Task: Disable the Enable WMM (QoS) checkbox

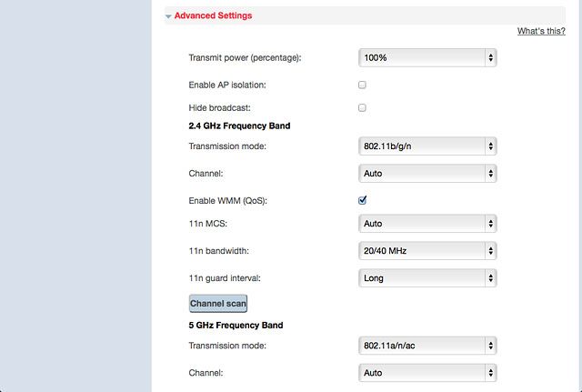Action: (x=362, y=200)
